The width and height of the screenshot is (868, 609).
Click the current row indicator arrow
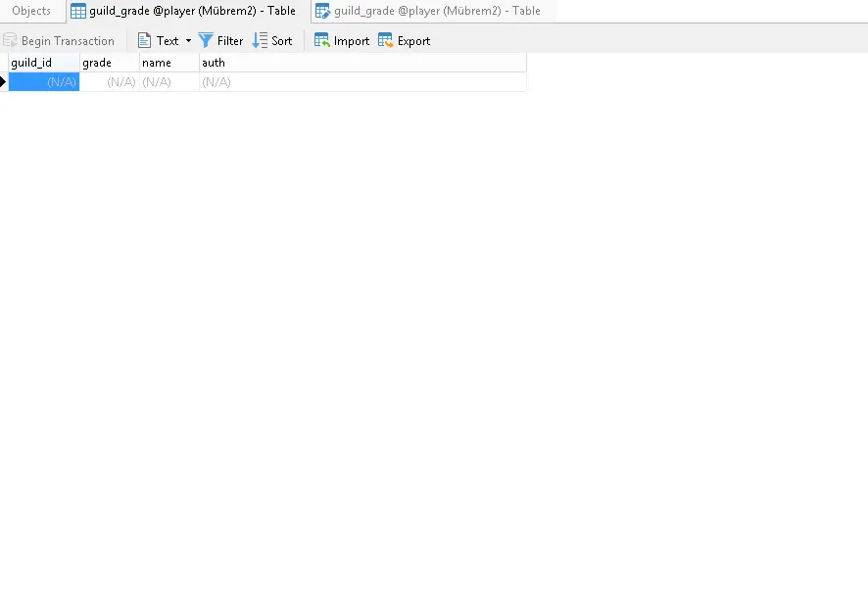3,82
